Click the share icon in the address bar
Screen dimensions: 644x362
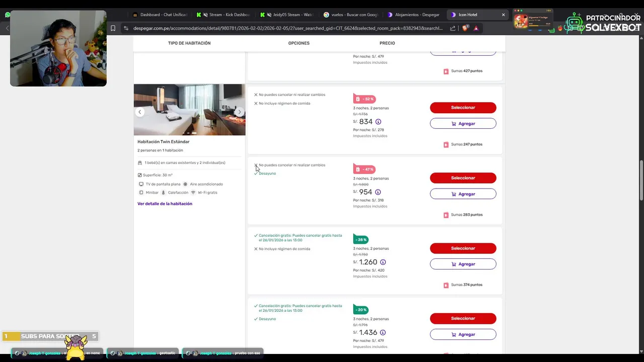tap(453, 28)
